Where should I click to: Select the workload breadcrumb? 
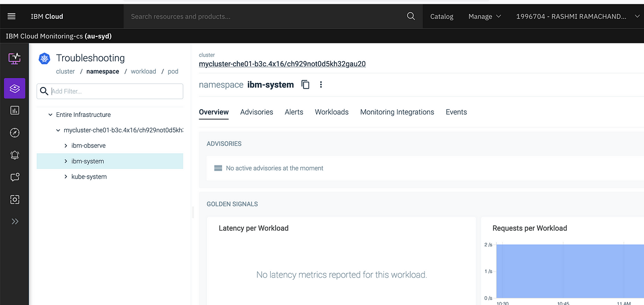(144, 72)
